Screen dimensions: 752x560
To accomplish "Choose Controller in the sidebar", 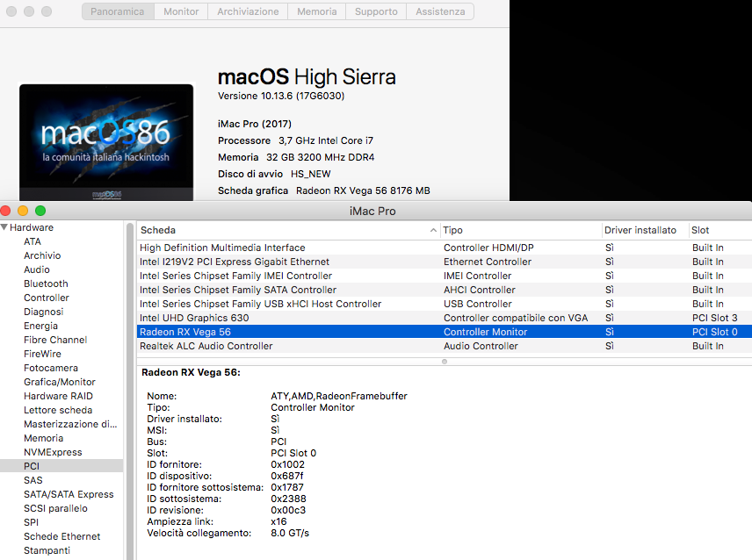I will click(x=47, y=298).
